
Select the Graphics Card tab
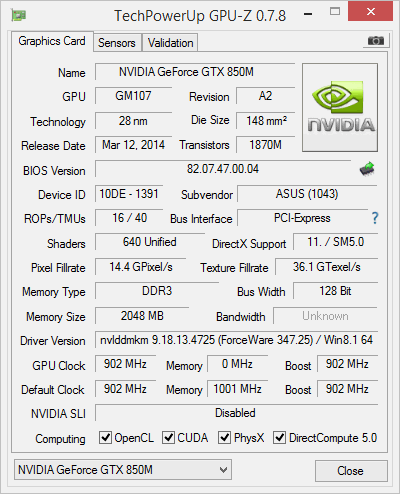pyautogui.click(x=52, y=41)
